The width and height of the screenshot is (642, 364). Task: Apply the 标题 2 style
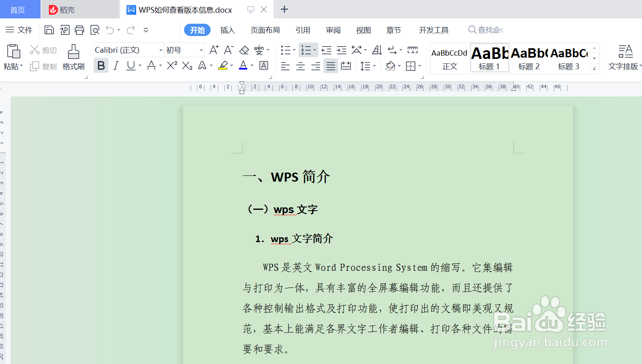(x=529, y=58)
